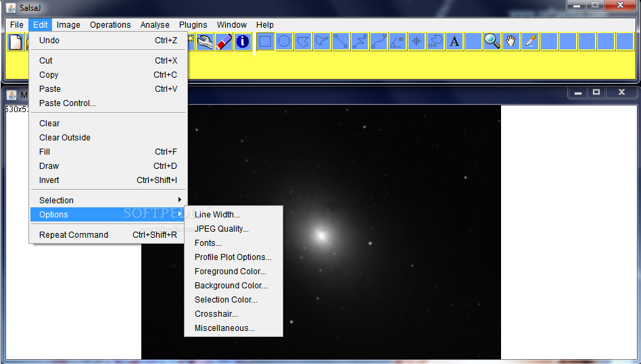Expand the highlighted Options submenu
The height and width of the screenshot is (364, 641).
(x=108, y=215)
